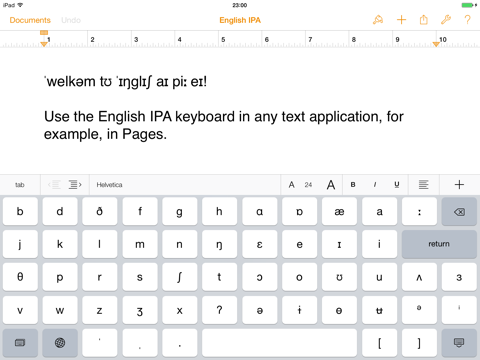The height and width of the screenshot is (360, 480).
Task: Hide the keyboard with dismiss key
Action: (x=459, y=343)
